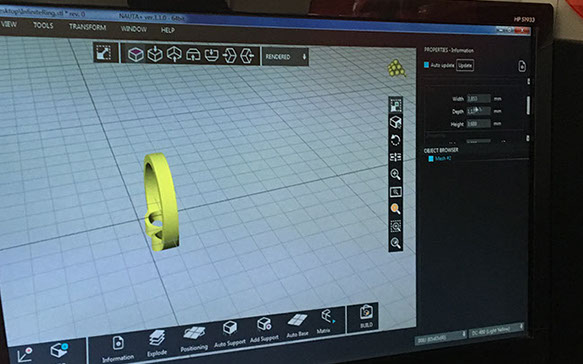Screen dimensions: 583x364
Task: Switch to top view cube icon
Action: [x=155, y=54]
